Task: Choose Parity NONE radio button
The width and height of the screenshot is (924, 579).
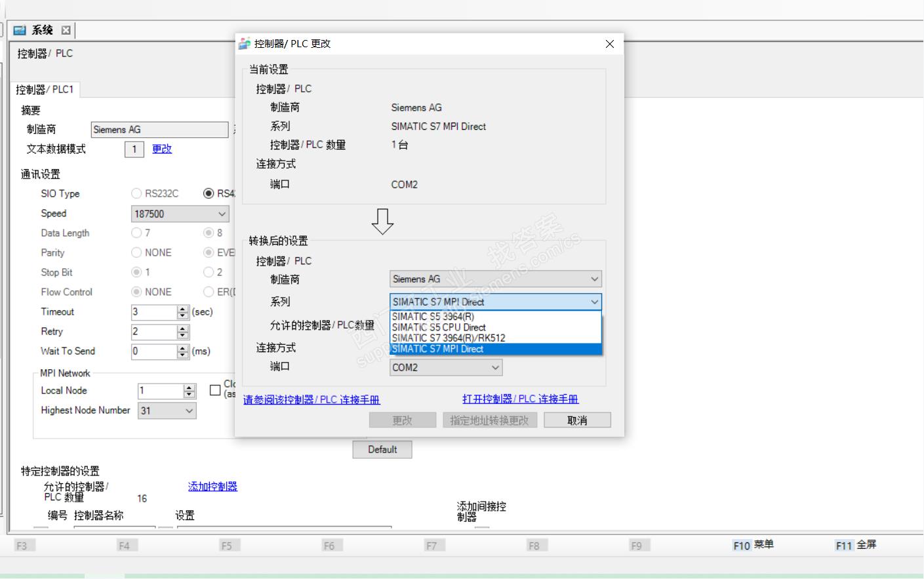Action: [136, 252]
